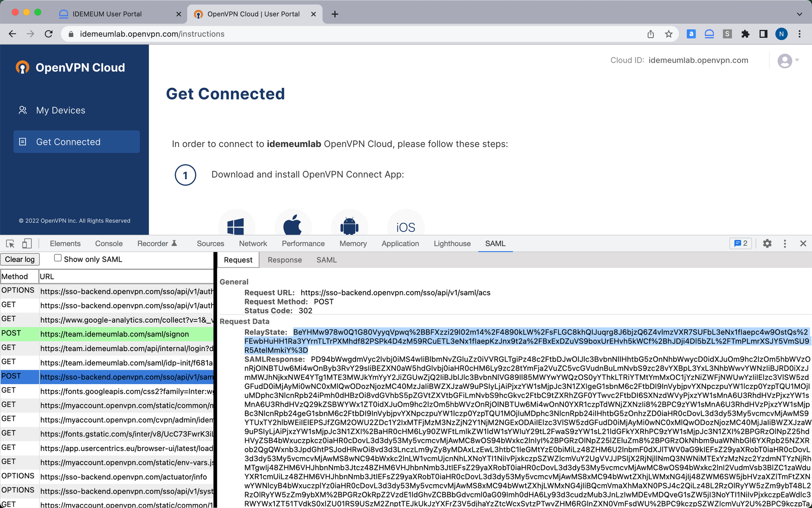Viewport: 812px width, 508px height.
Task: Switch to the SAML sub-tab in details pane
Action: tap(327, 260)
